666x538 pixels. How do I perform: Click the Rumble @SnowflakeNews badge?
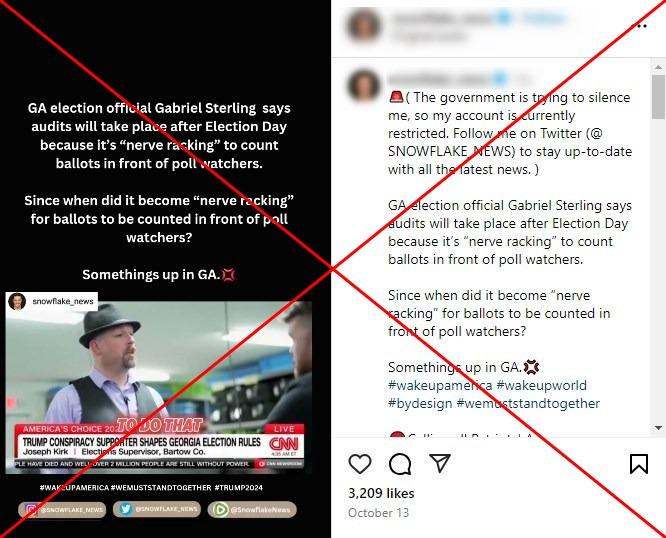tap(252, 510)
